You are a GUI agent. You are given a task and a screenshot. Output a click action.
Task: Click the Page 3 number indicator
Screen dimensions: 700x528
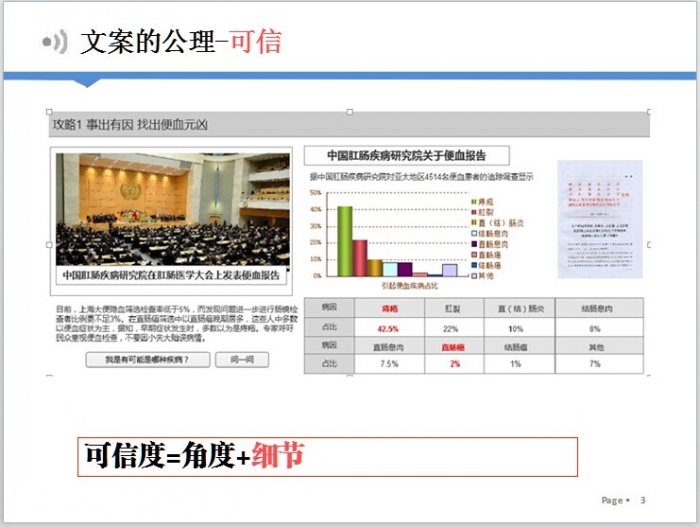point(624,500)
